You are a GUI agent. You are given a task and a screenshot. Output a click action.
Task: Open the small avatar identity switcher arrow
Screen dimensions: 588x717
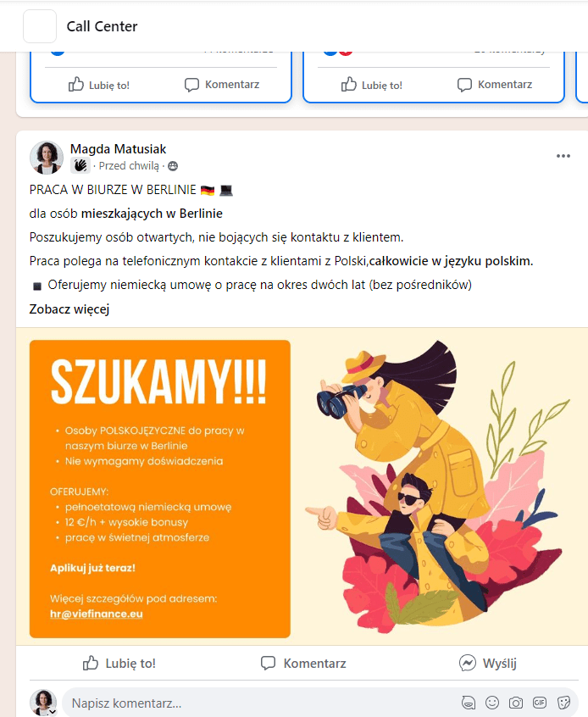[x=53, y=712]
